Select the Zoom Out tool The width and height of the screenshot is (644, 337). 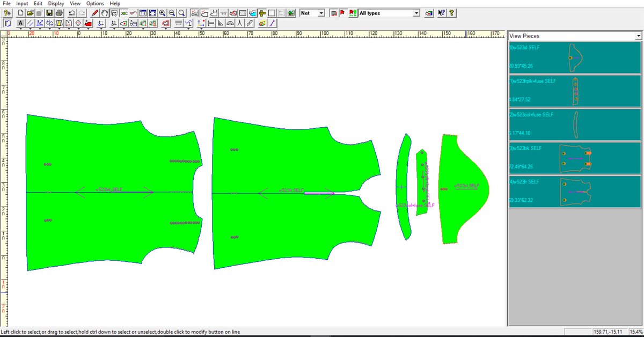(x=172, y=13)
